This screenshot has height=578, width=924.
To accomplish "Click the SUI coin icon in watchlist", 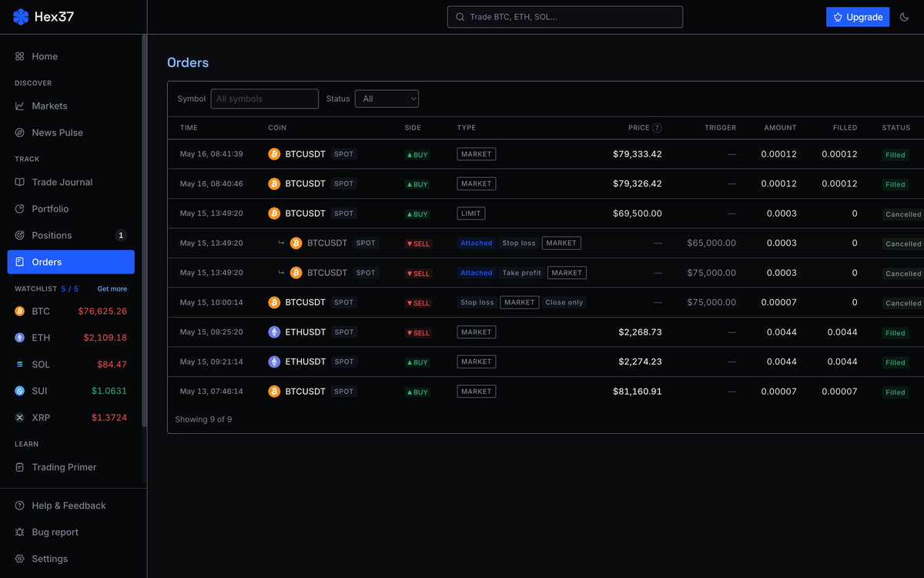I will (x=20, y=391).
